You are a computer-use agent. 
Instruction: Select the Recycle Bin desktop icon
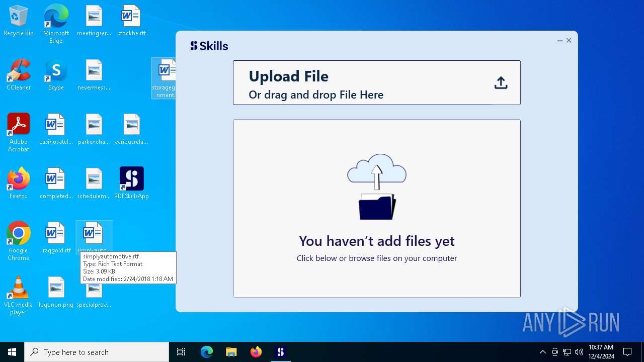(x=19, y=21)
